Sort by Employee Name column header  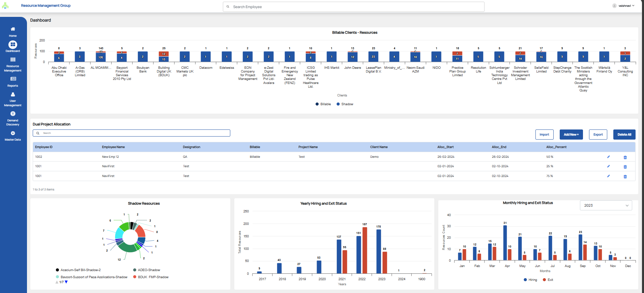113,147
